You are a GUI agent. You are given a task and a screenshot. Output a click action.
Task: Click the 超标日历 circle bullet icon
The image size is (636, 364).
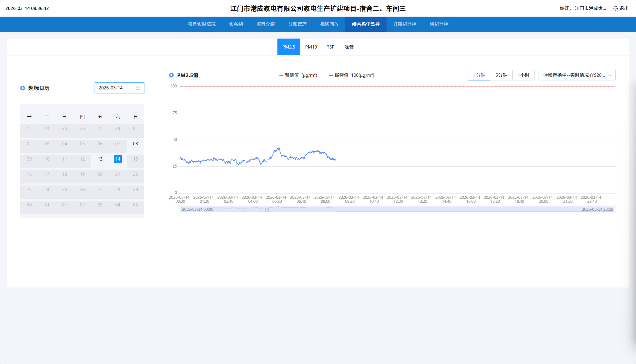[x=23, y=88]
